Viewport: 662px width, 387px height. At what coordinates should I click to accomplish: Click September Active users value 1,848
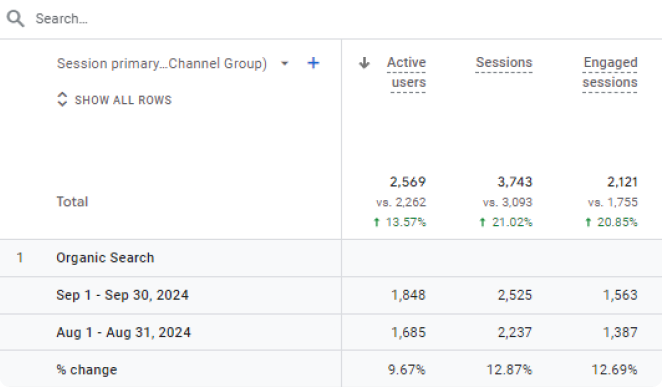[408, 295]
